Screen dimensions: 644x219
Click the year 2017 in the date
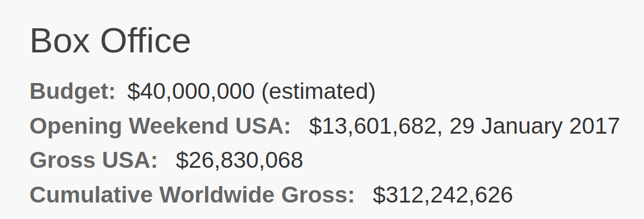pos(594,126)
